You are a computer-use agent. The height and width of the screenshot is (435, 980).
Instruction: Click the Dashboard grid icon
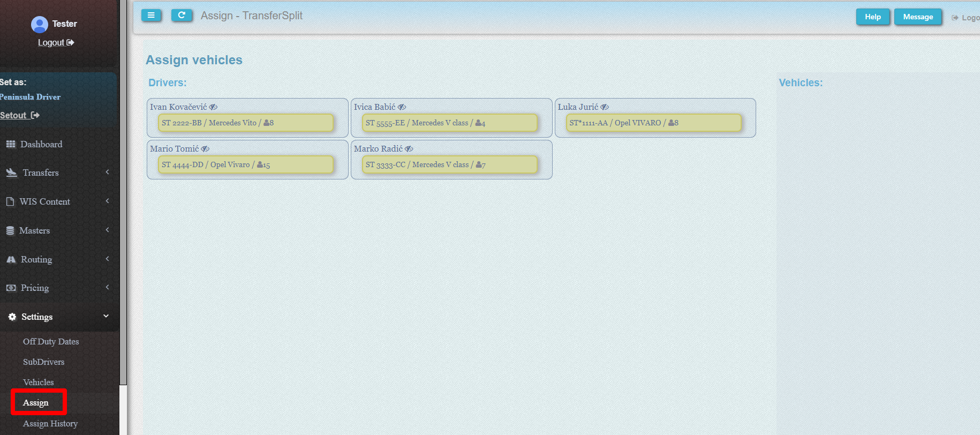tap(11, 144)
